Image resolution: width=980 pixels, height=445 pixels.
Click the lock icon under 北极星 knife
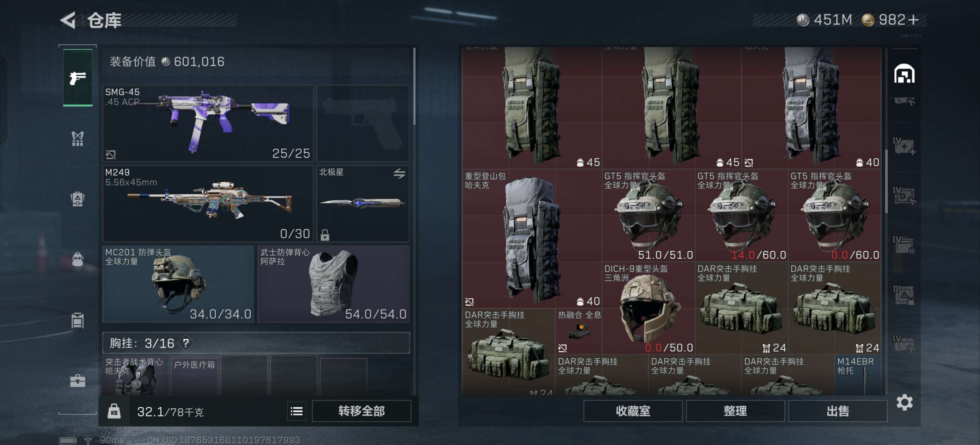click(325, 235)
